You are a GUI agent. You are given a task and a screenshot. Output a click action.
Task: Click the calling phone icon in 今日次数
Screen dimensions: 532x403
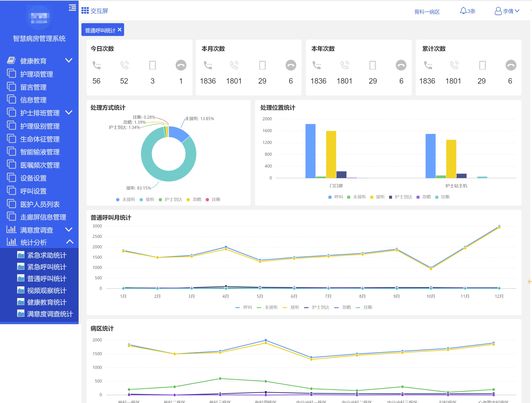(97, 65)
